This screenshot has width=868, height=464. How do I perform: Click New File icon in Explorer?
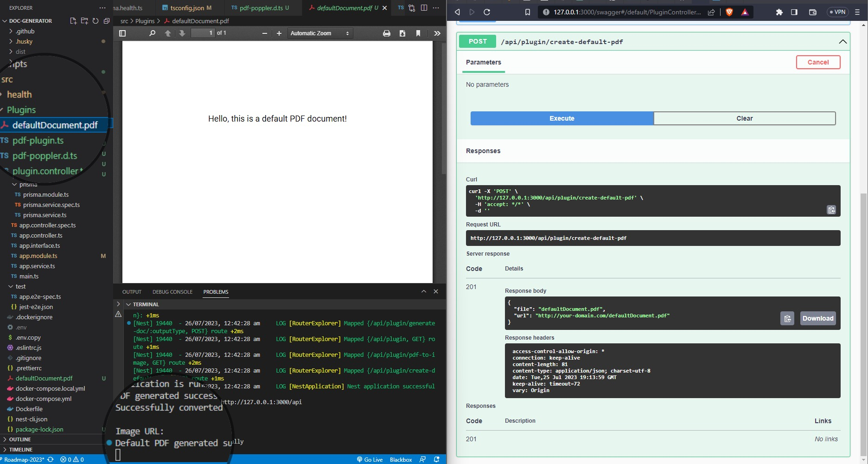[73, 21]
